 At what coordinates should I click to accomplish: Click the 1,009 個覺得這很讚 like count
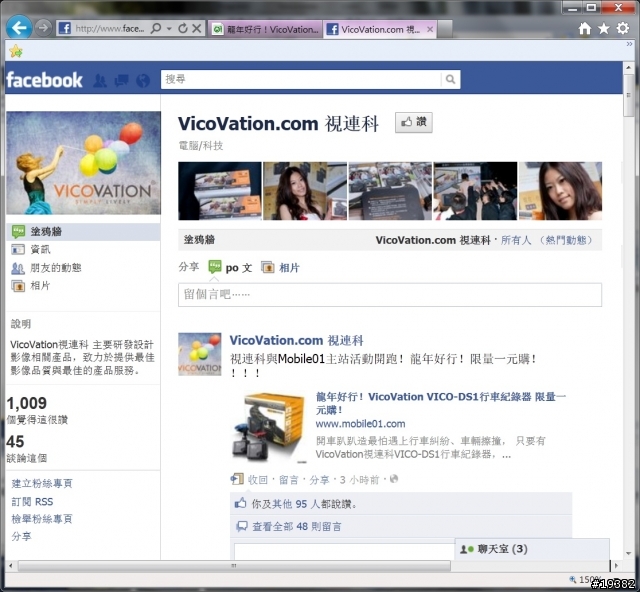point(37,410)
